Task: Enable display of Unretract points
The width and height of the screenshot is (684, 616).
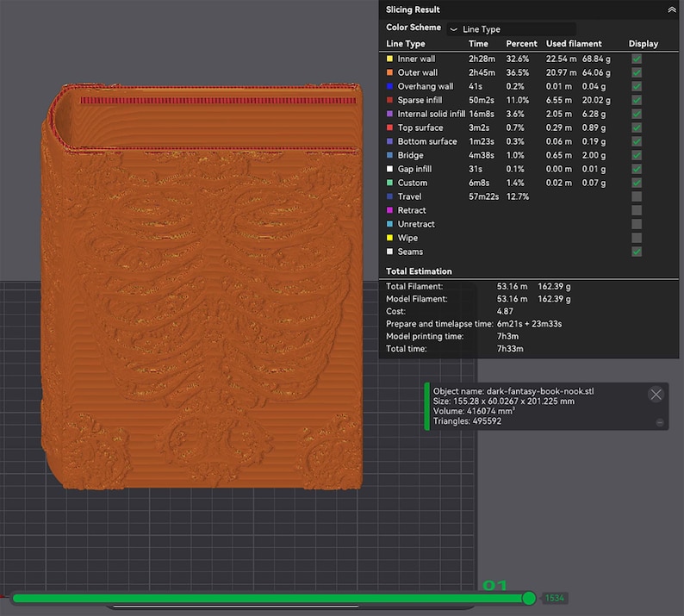Action: (637, 224)
